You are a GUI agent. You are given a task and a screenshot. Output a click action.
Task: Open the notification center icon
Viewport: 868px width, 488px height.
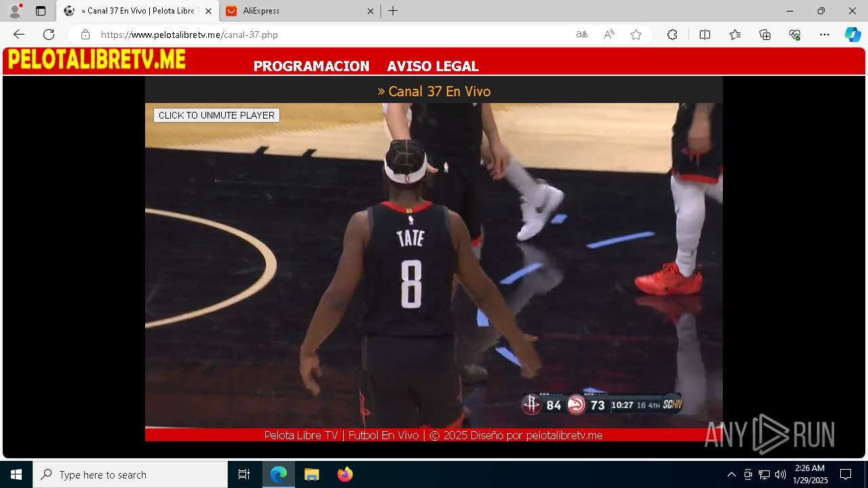846,474
